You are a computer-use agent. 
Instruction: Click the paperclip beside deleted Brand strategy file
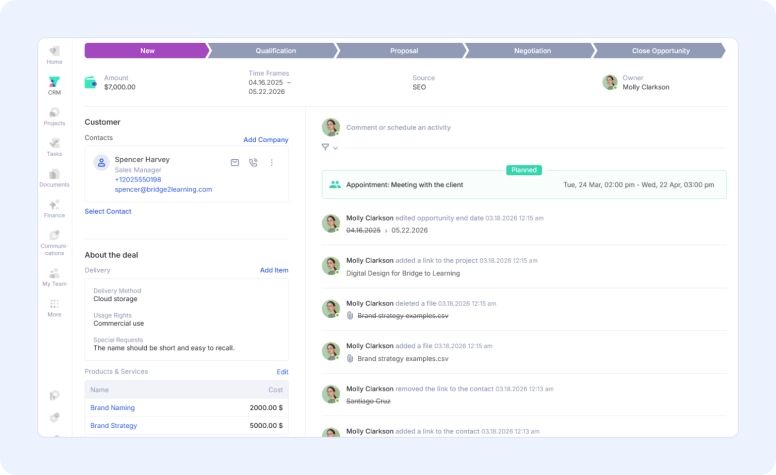(350, 316)
